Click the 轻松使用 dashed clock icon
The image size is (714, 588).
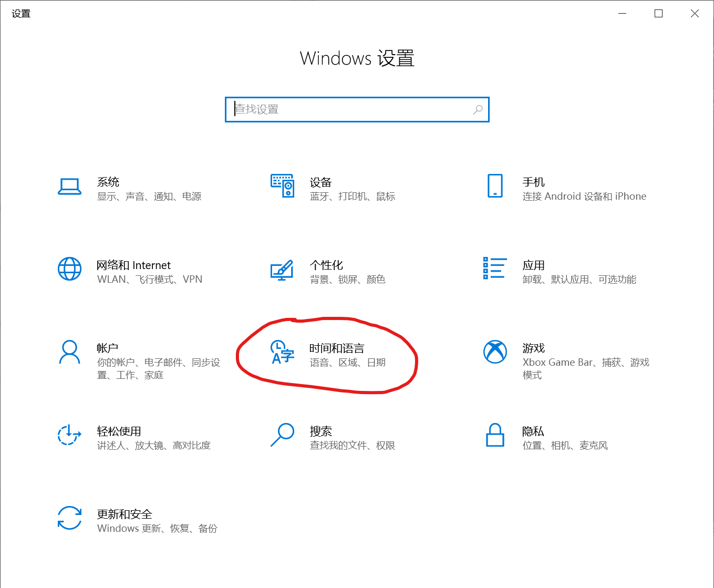tap(69, 435)
